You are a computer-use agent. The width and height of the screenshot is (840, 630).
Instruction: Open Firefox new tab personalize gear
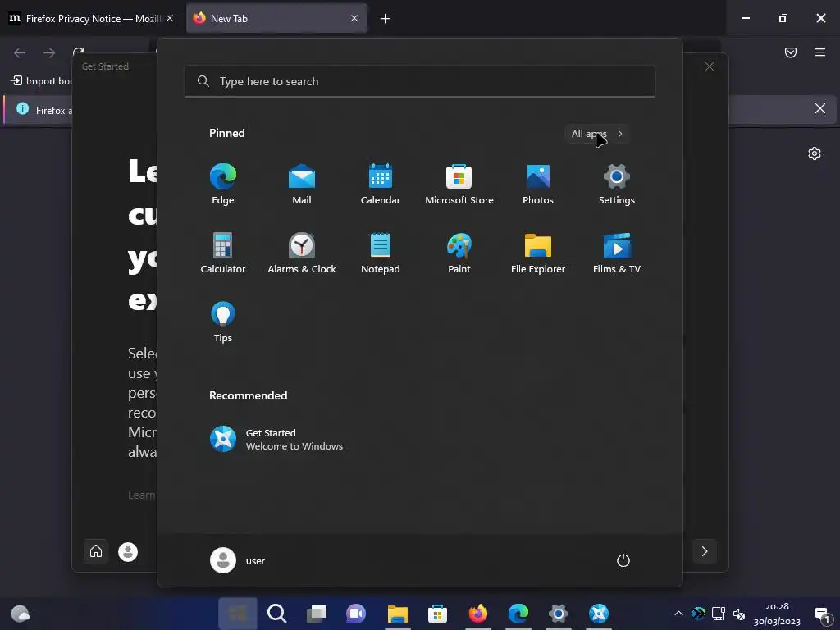815,153
